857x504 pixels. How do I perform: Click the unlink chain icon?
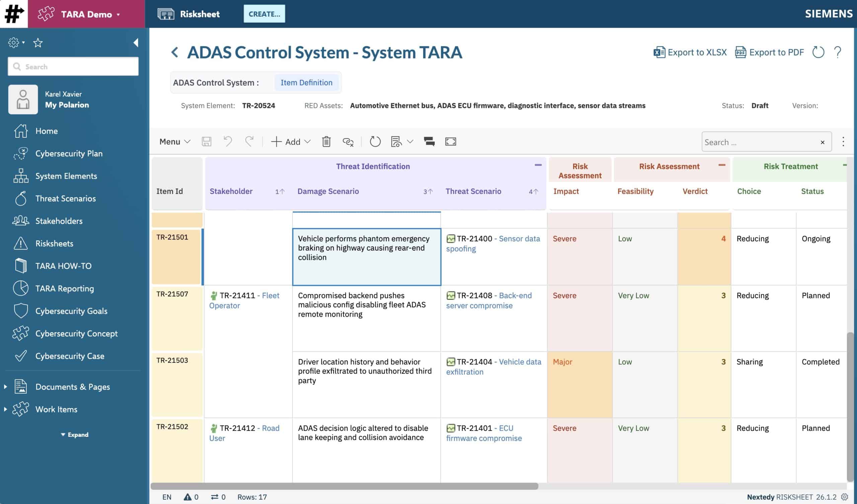348,141
